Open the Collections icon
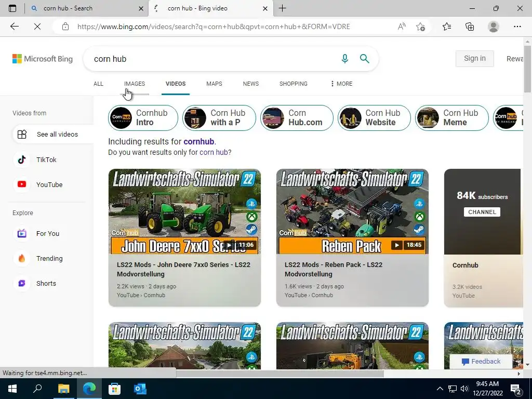 (470, 26)
